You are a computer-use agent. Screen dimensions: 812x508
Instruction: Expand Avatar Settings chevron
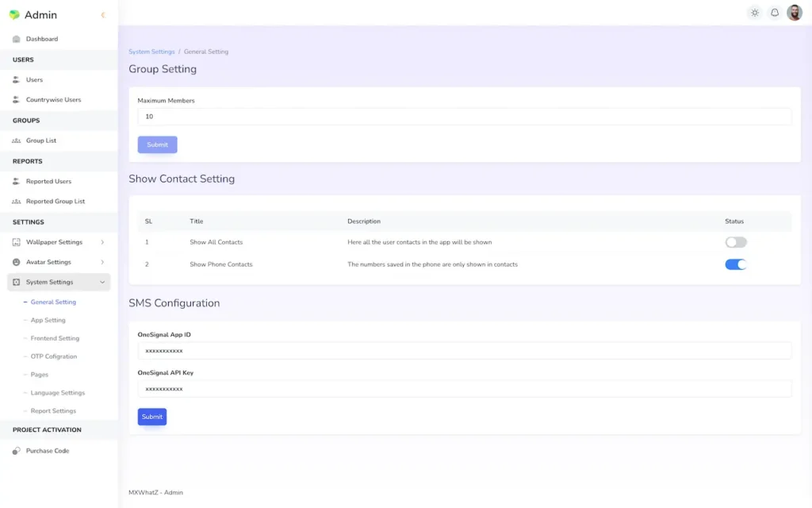tap(102, 262)
